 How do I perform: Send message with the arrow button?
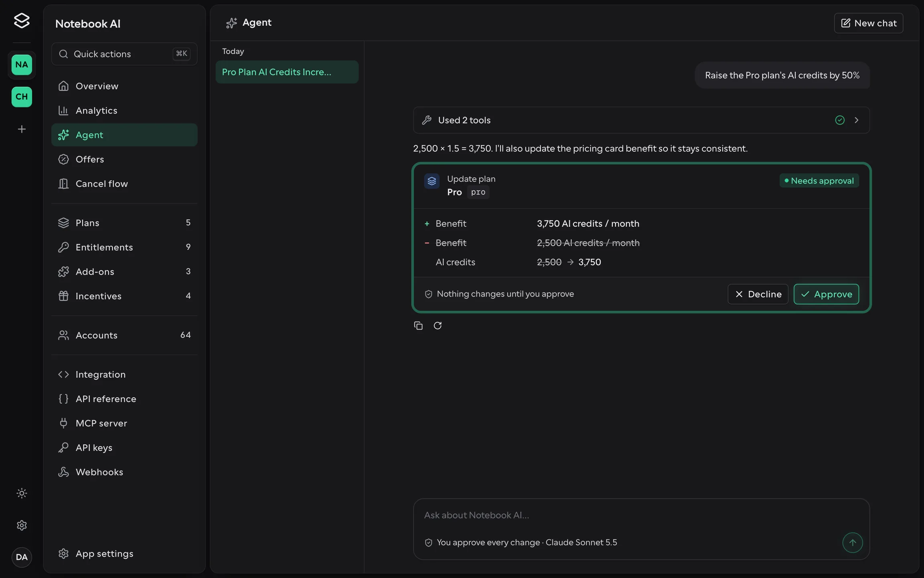[x=852, y=543]
